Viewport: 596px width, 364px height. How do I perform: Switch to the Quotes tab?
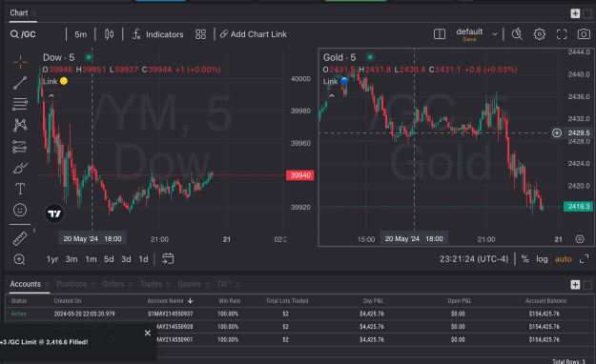[189, 284]
